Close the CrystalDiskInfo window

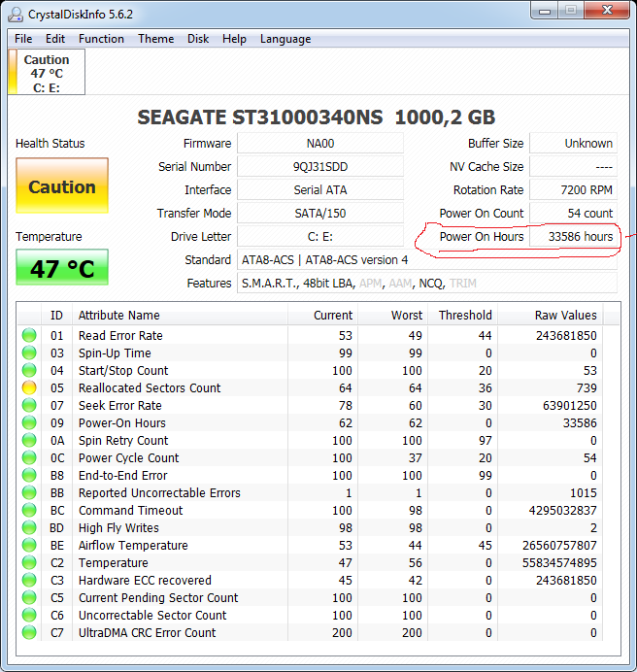click(607, 11)
